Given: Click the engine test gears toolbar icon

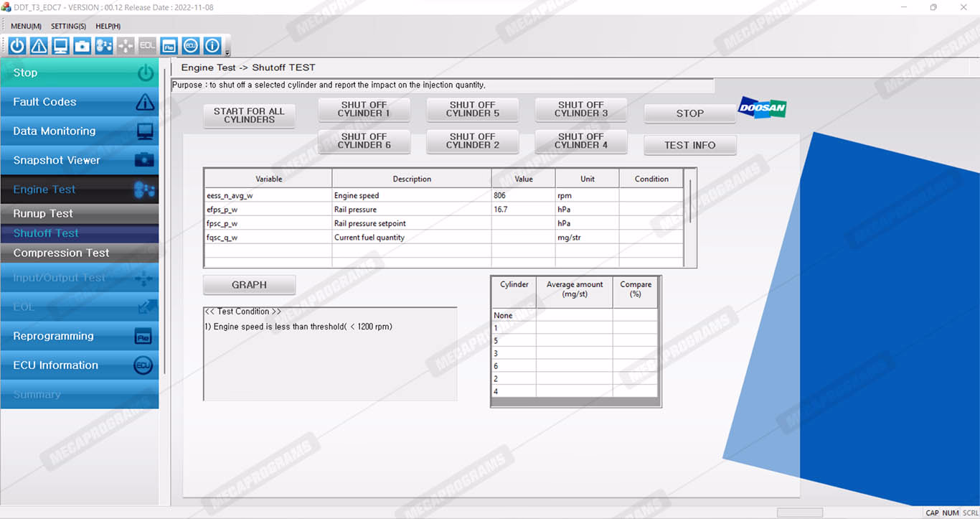Looking at the screenshot, I should pos(104,46).
